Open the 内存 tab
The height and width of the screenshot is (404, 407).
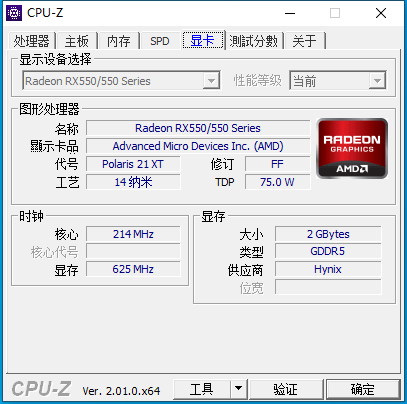[119, 41]
